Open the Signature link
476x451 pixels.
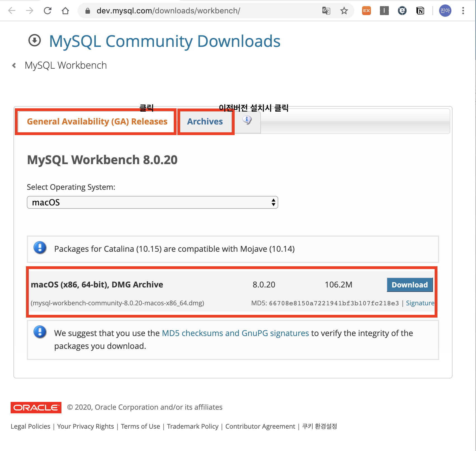pos(420,303)
